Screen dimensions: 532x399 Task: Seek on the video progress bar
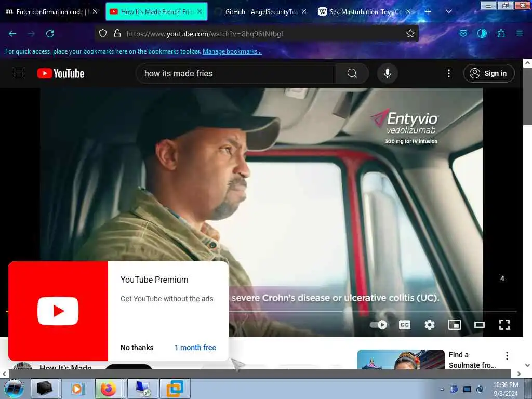click(x=373, y=311)
